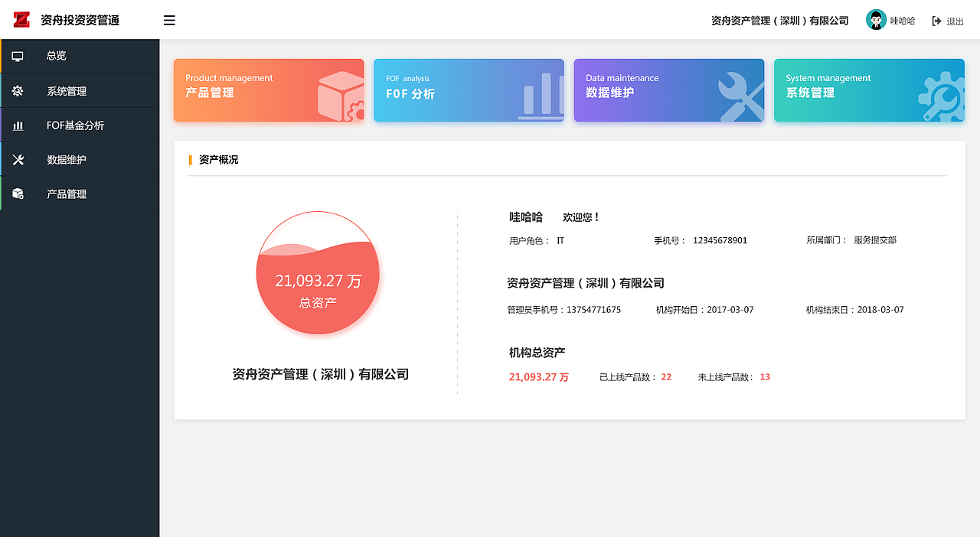Select the 资产概况 section header
The image size is (980, 537).
pyautogui.click(x=217, y=159)
